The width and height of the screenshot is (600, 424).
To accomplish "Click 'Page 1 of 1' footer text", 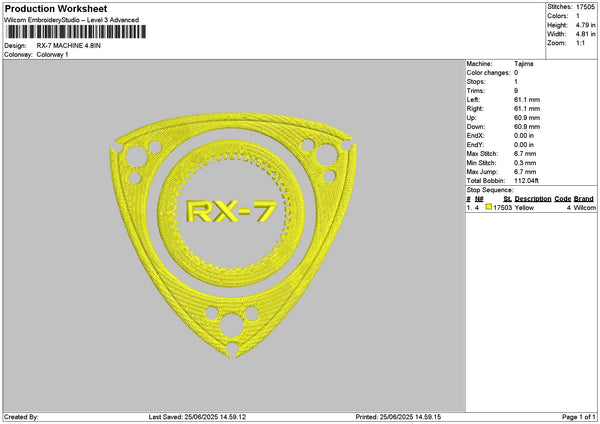I will click(579, 417).
